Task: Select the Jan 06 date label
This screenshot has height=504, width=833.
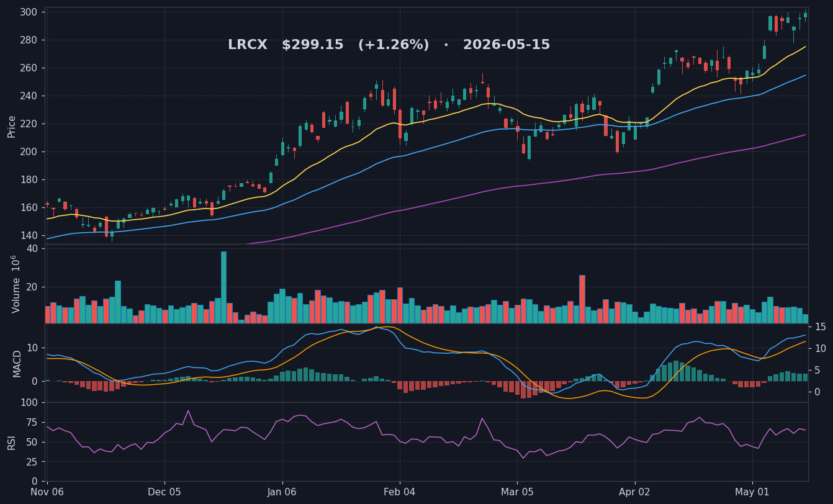Action: (282, 492)
